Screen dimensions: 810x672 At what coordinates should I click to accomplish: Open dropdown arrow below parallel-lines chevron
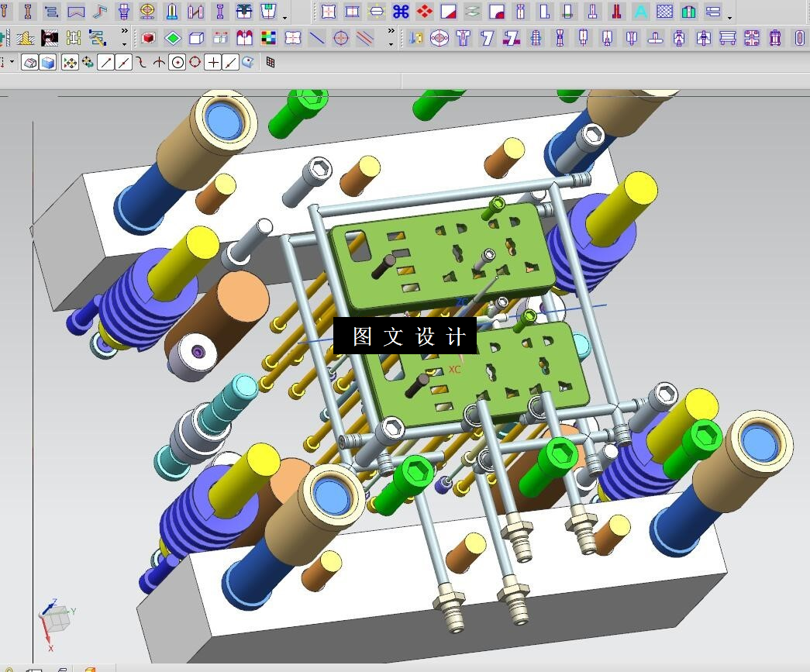[391, 44]
